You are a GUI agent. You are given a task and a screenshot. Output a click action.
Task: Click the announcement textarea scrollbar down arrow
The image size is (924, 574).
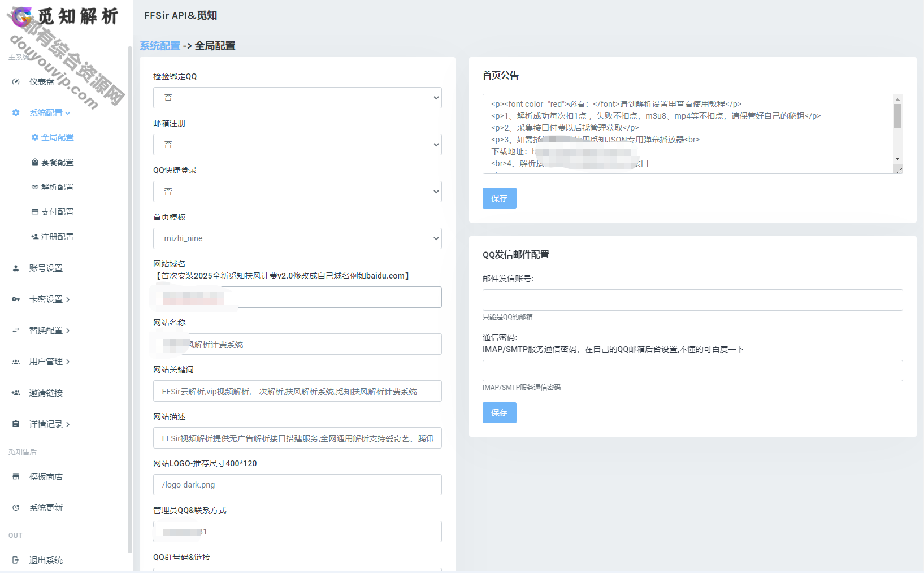[897, 159]
